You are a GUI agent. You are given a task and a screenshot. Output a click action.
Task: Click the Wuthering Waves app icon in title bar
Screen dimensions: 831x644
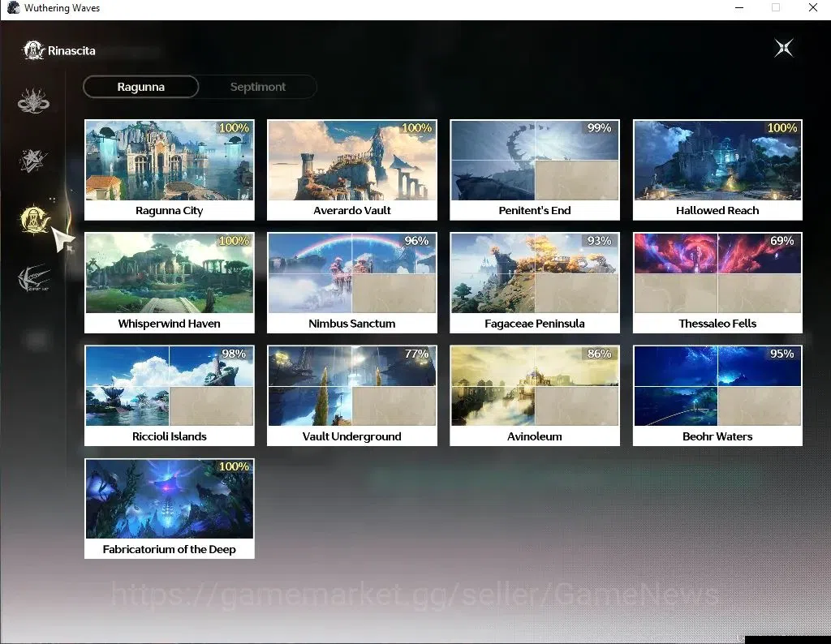tap(13, 8)
